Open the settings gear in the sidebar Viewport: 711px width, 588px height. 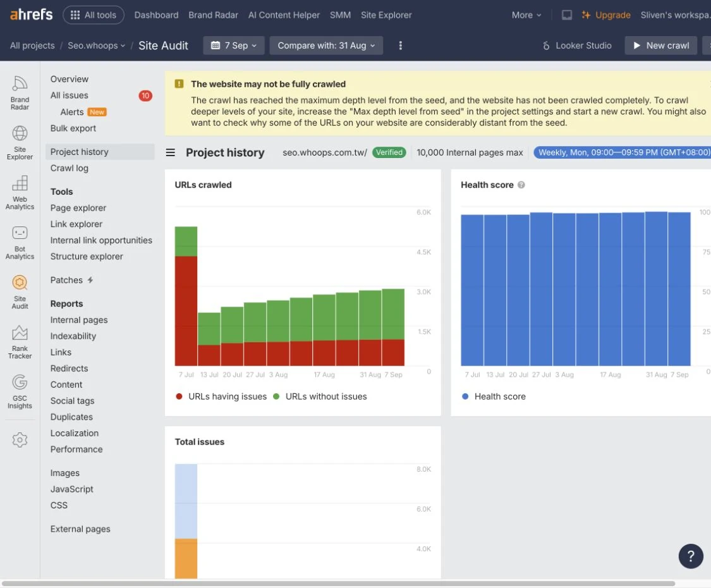pyautogui.click(x=20, y=439)
